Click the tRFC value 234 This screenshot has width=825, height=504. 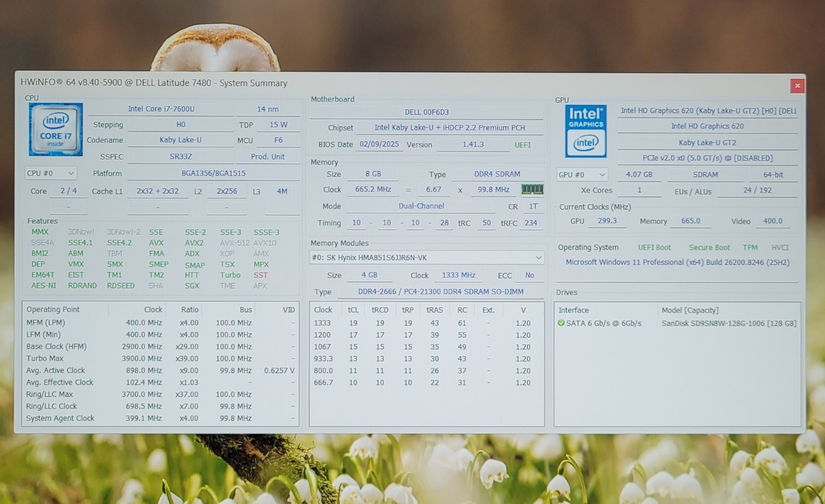click(531, 223)
